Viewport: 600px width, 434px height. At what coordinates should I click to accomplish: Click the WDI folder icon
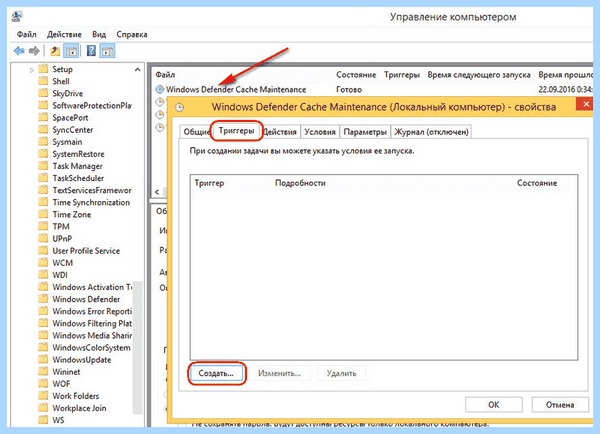(x=43, y=275)
